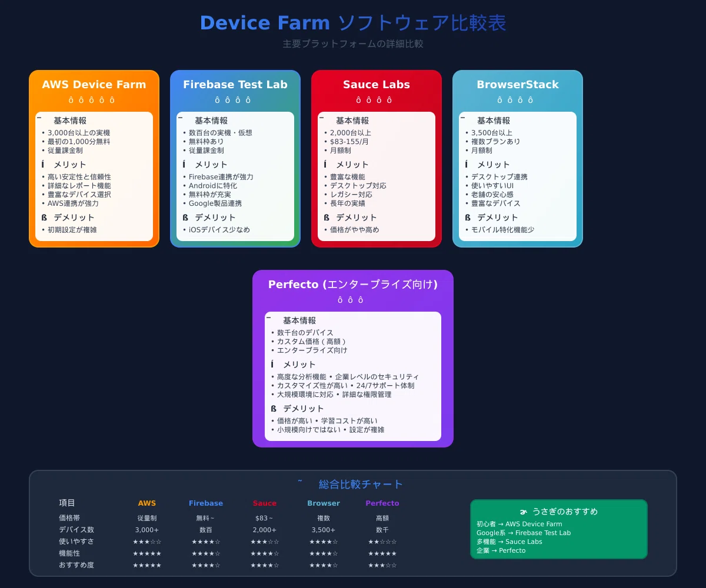This screenshot has width=706, height=588.
Task: Click the '数千' cell under Perfecto
Action: click(382, 530)
